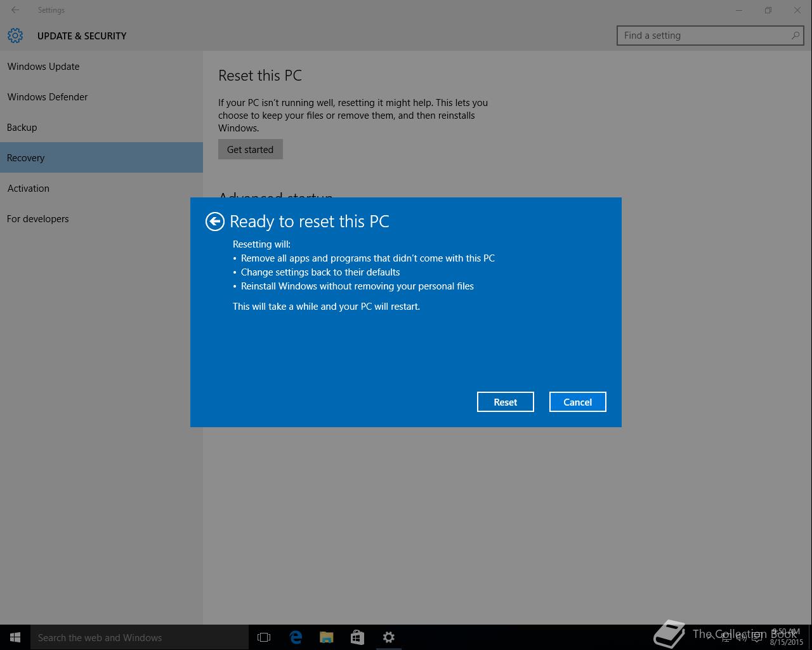Open Windows Update section
The height and width of the screenshot is (650, 812).
pyautogui.click(x=101, y=66)
